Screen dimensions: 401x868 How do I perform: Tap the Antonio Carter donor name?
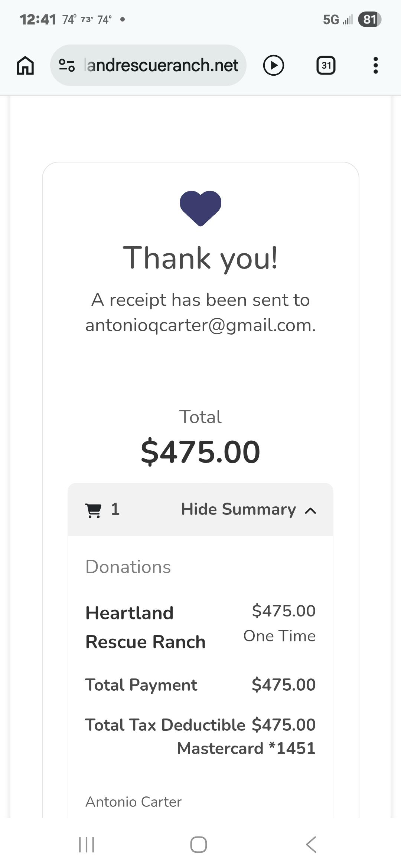click(x=134, y=802)
